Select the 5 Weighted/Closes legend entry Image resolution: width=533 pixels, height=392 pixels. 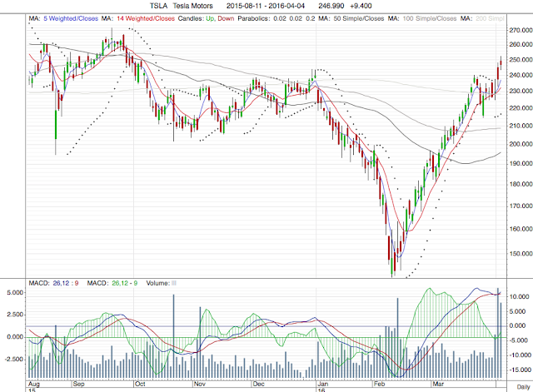point(71,18)
